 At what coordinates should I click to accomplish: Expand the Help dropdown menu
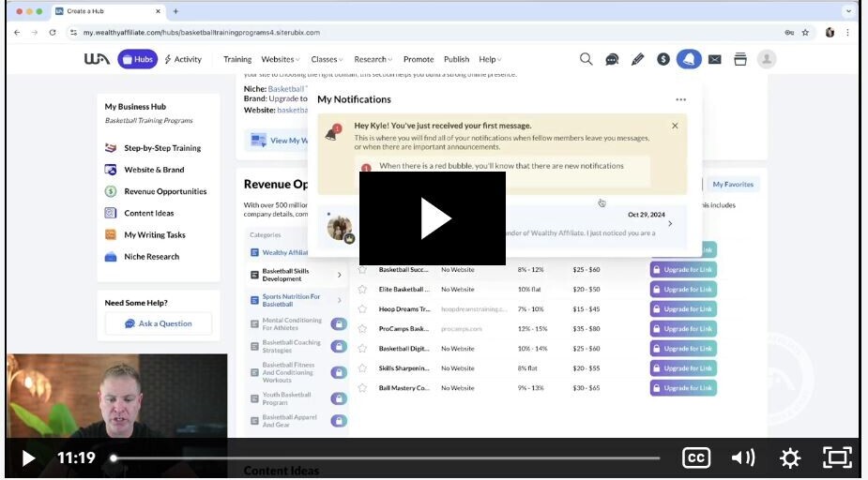490,59
